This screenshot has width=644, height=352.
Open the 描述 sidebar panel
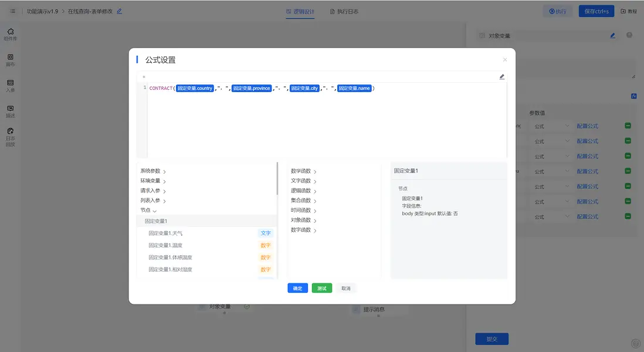tap(11, 111)
